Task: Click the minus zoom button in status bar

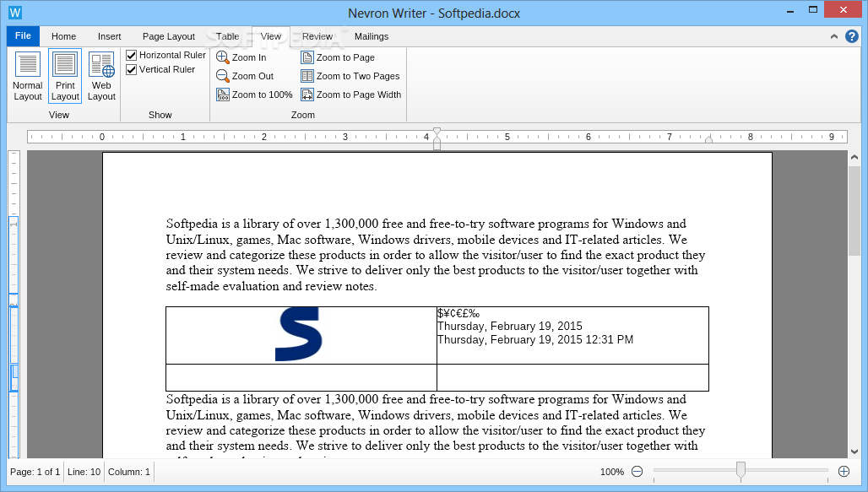Action: point(637,472)
